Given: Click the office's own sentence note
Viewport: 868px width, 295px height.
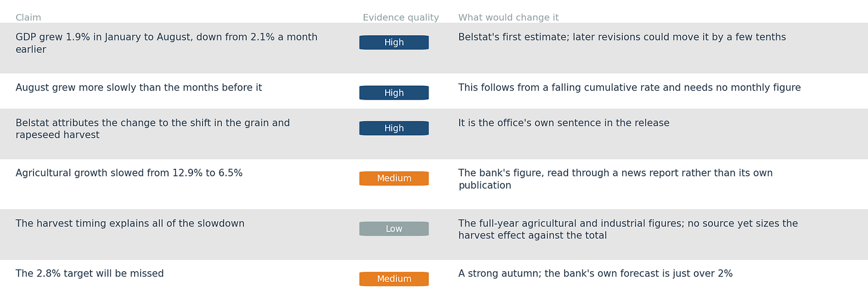Looking at the screenshot, I should (x=564, y=123).
